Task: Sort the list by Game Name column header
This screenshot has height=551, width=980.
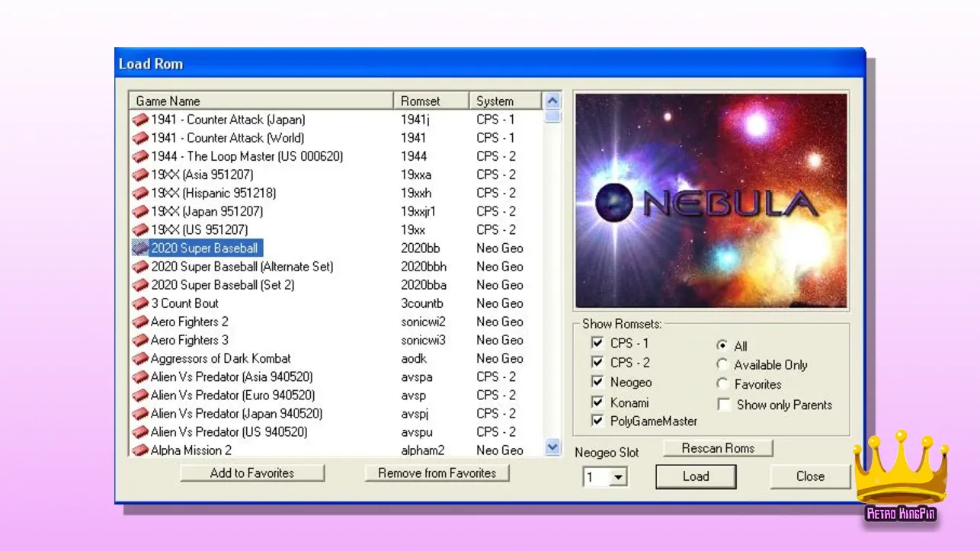Action: click(x=262, y=101)
